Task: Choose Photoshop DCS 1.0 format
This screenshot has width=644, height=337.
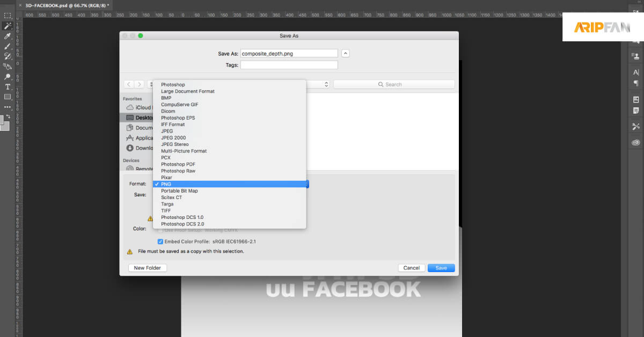Action: click(x=229, y=217)
